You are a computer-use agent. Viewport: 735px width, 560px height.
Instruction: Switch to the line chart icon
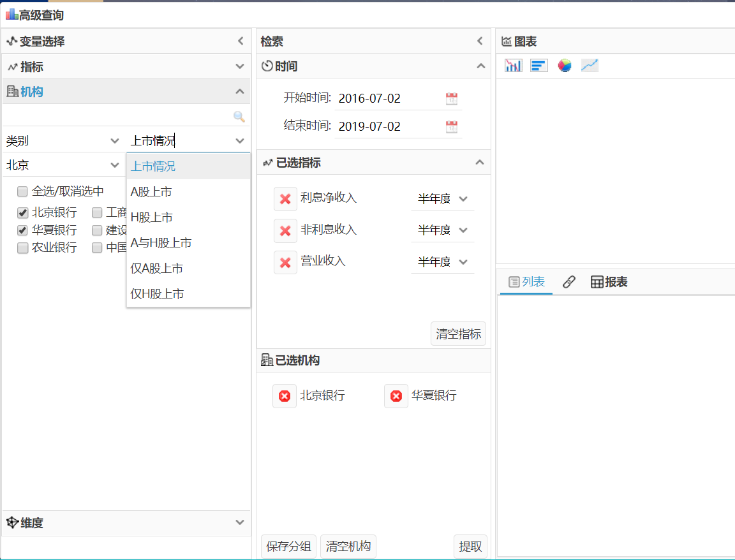coord(590,66)
